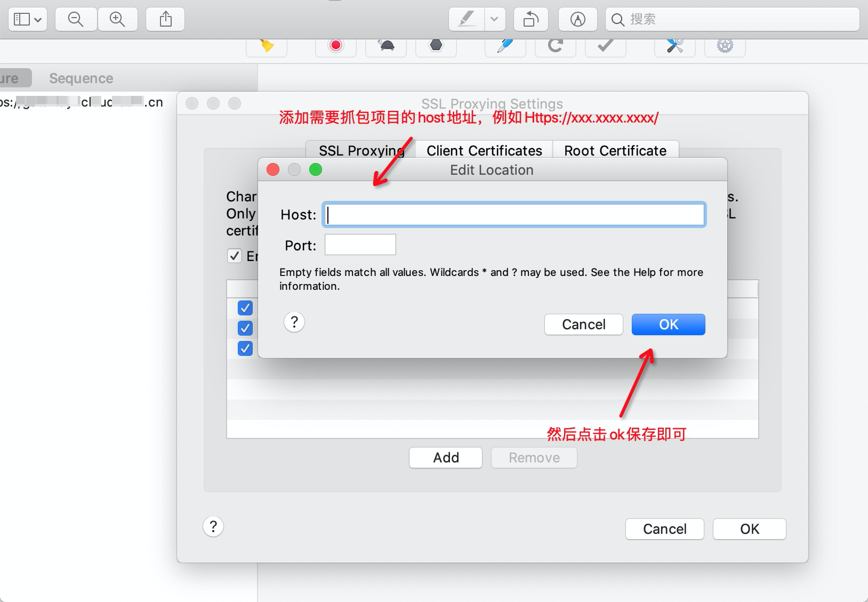Open the Share button in the toolbar
This screenshot has height=602, width=868.
click(166, 20)
